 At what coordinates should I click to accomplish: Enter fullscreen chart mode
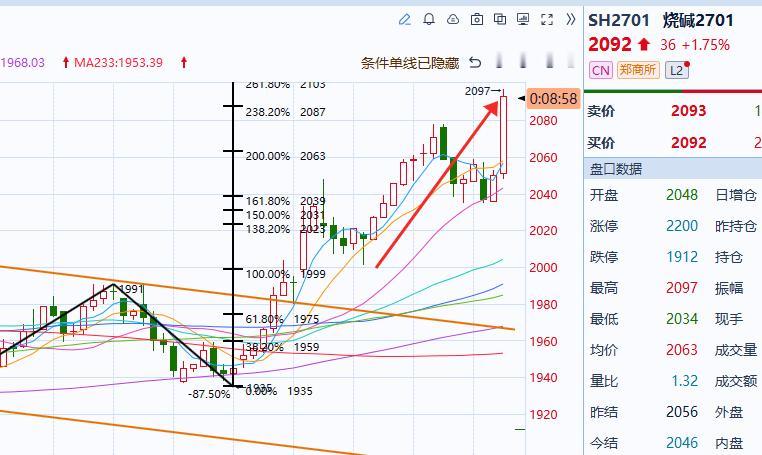coord(547,19)
